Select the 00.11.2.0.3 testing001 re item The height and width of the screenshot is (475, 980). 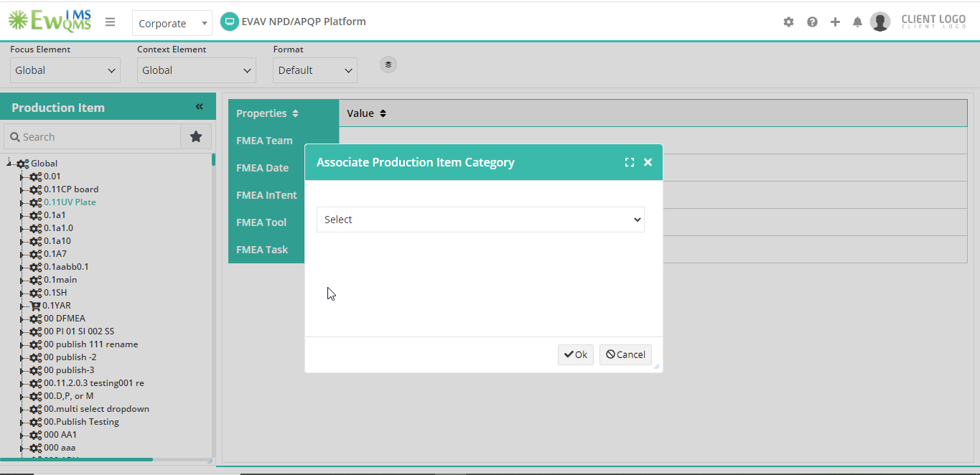[94, 383]
